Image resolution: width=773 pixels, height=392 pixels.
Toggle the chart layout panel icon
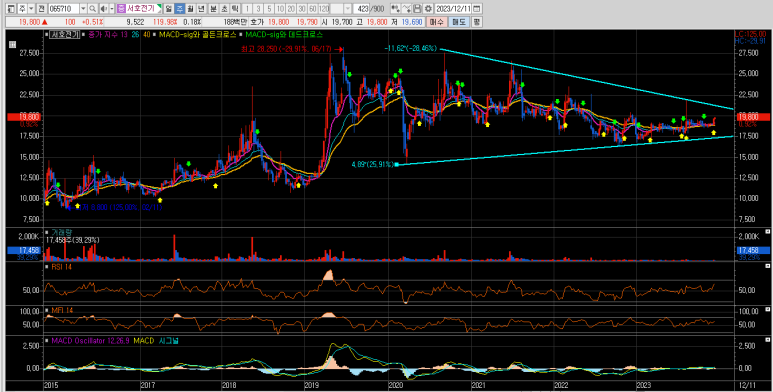click(11, 9)
